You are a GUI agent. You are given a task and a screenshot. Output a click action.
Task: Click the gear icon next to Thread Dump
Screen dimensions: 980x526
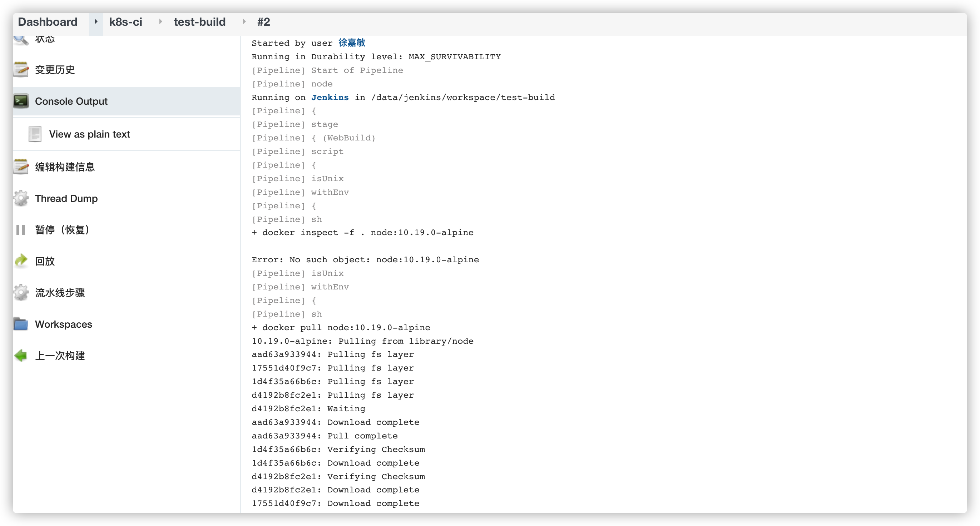pyautogui.click(x=21, y=199)
